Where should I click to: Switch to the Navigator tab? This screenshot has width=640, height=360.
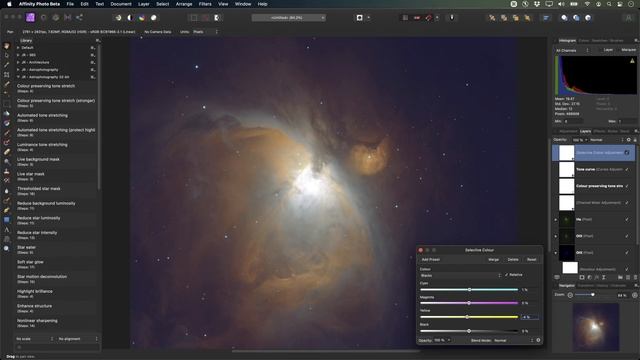pos(567,285)
